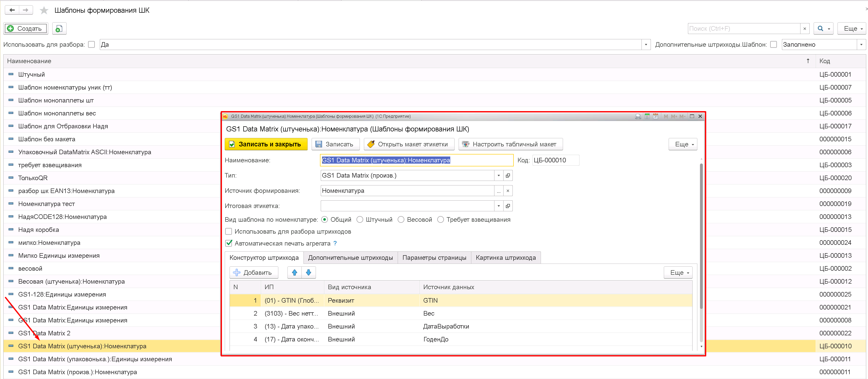The height and width of the screenshot is (379, 868).
Task: Click Добавить in barcode constructor
Action: pos(254,273)
